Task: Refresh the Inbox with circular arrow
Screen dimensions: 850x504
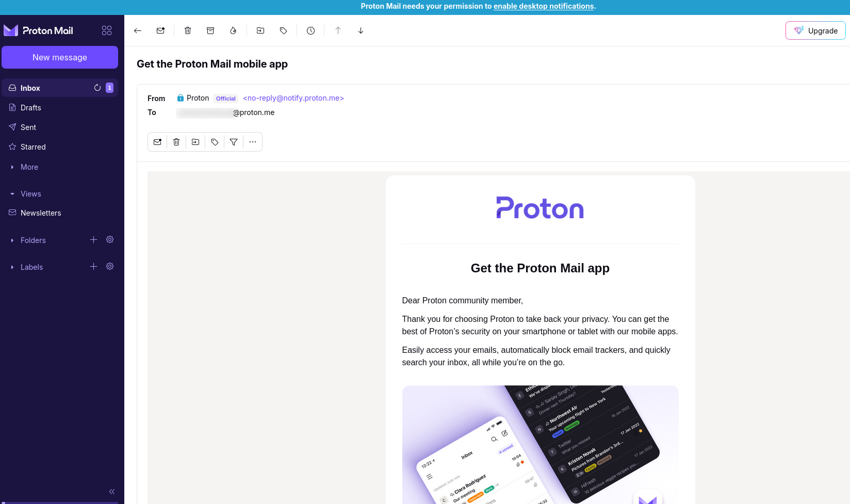Action: pos(97,88)
